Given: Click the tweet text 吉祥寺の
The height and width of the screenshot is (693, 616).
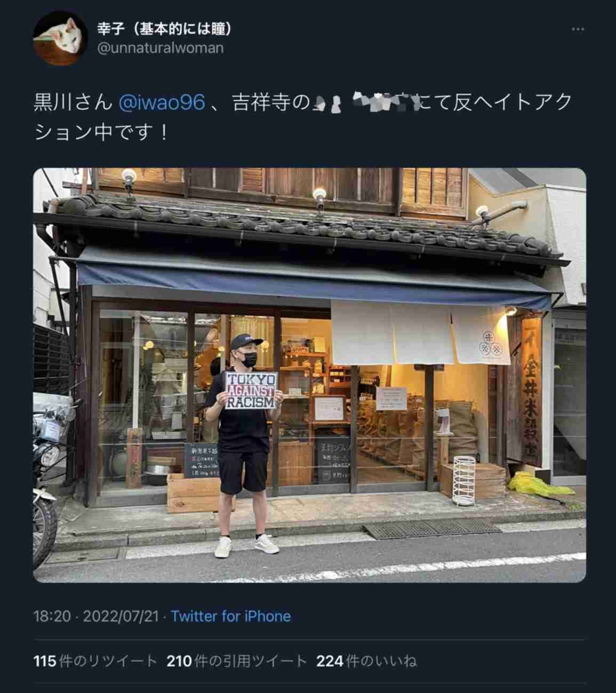Looking at the screenshot, I should pos(271,102).
